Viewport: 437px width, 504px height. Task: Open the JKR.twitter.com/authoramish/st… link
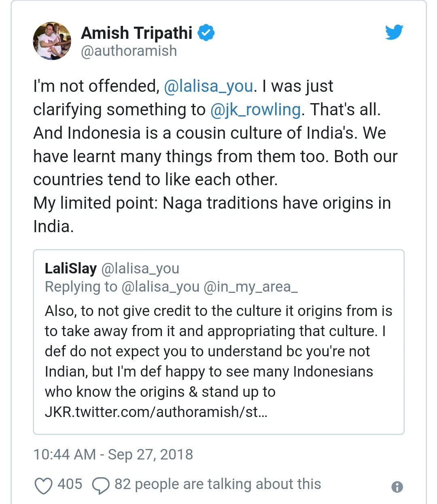coord(156,412)
